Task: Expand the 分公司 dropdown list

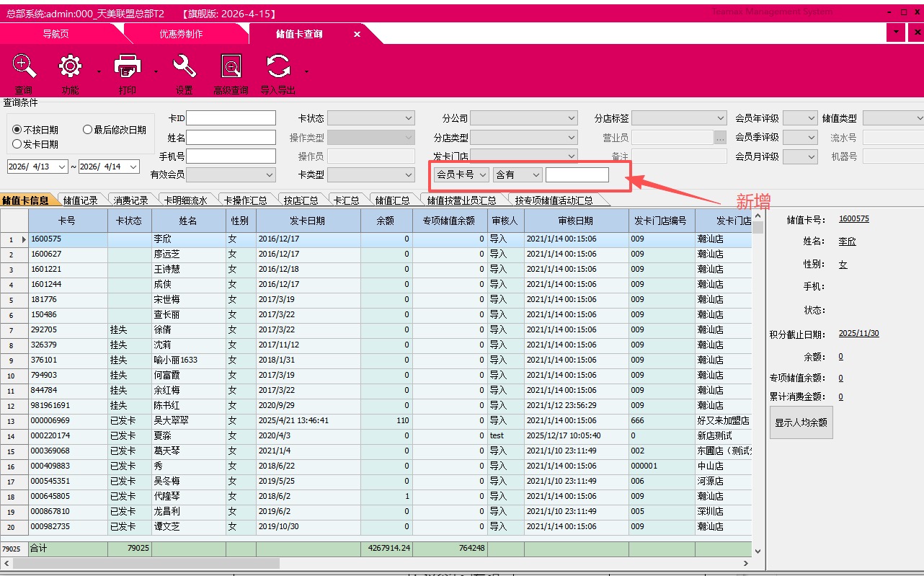Action: coord(572,118)
